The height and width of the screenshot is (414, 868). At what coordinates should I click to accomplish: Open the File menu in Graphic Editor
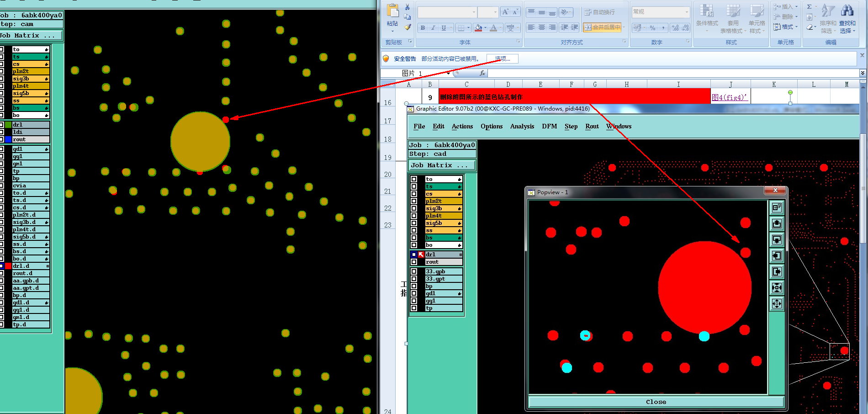pyautogui.click(x=419, y=127)
